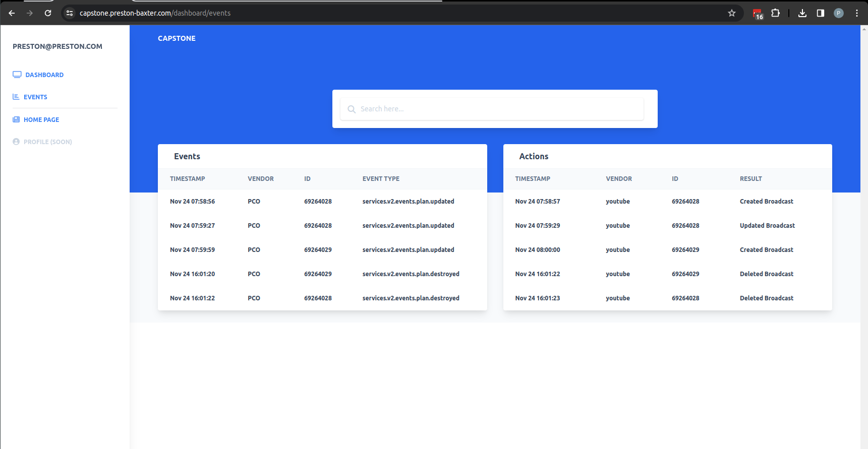Open the browser three-dot menu

(x=857, y=13)
